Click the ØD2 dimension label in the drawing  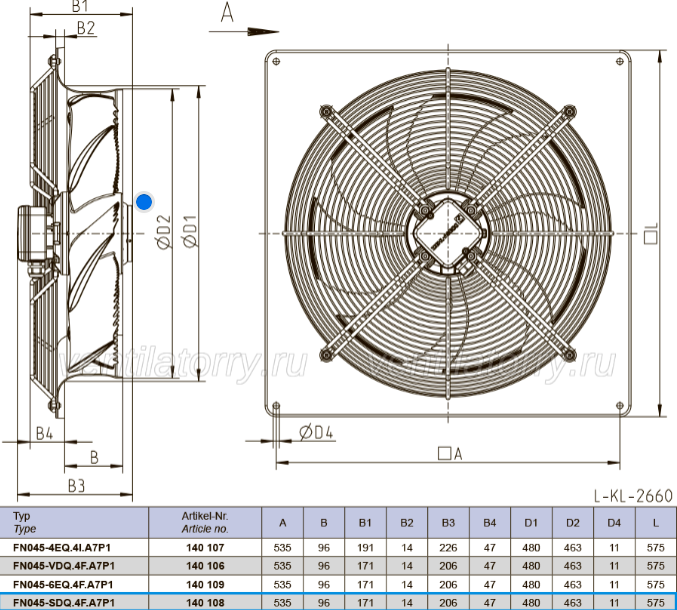(163, 232)
